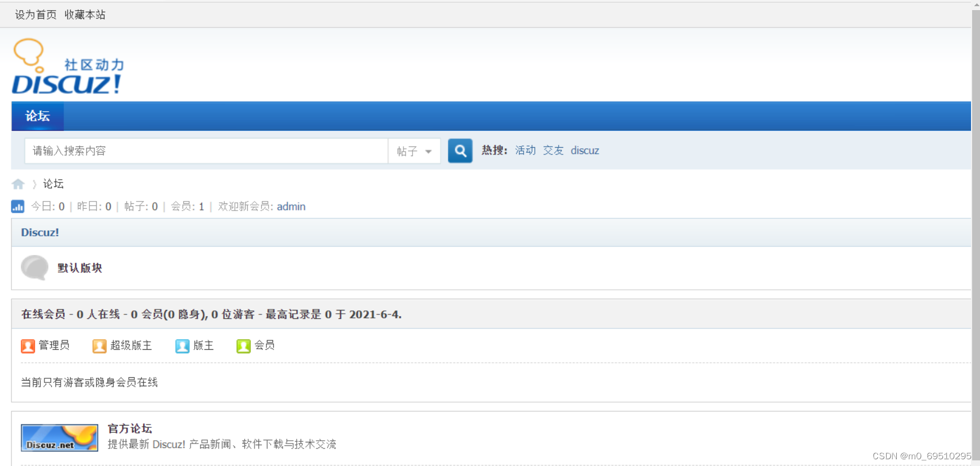Click the 昨日: 0 statistic
The width and height of the screenshot is (980, 466).
pyautogui.click(x=94, y=207)
